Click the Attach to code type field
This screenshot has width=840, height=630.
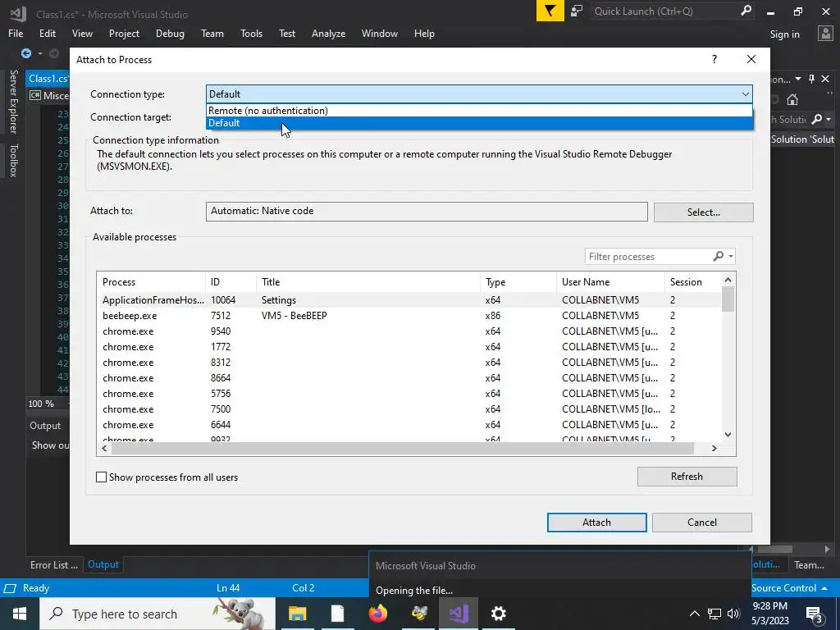(427, 211)
